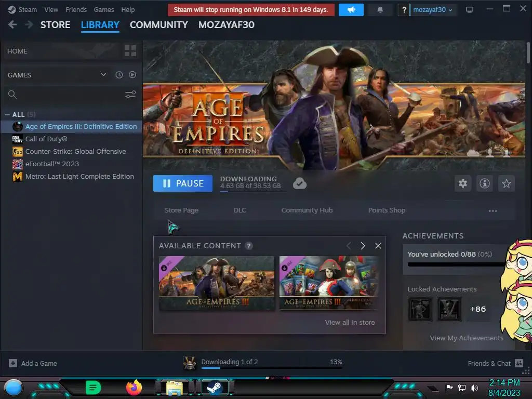Open the Points Shop link
This screenshot has width=532, height=399.
point(387,210)
